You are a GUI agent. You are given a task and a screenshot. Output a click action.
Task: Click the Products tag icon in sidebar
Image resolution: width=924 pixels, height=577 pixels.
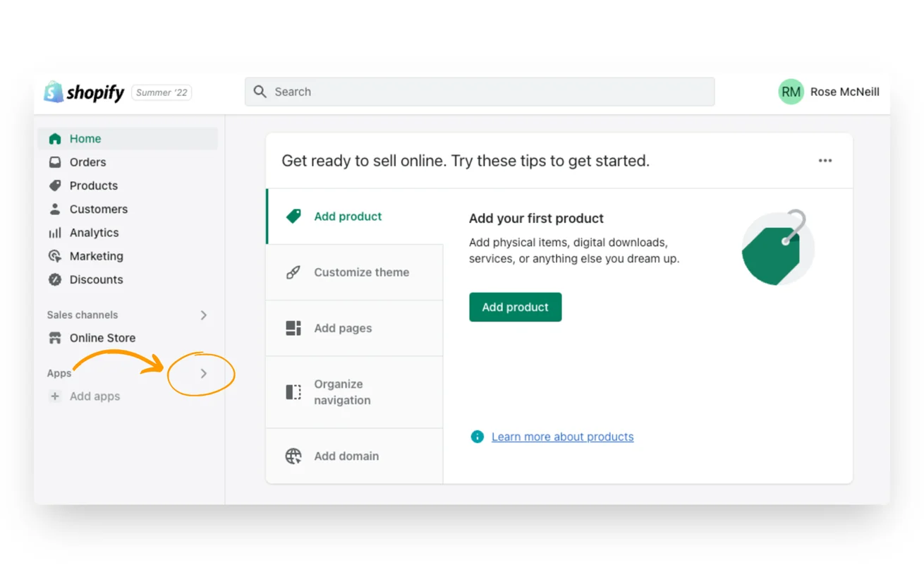tap(55, 186)
